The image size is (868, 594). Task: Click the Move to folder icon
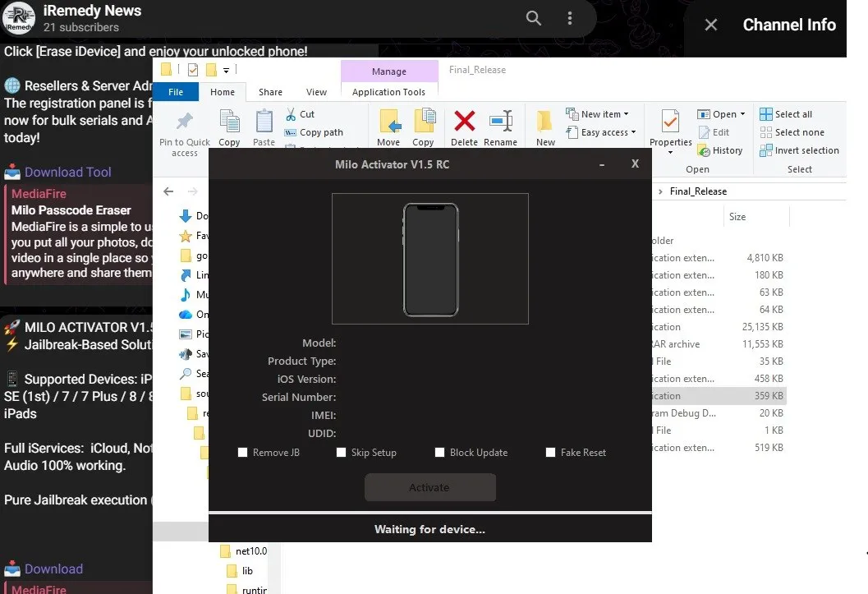(x=389, y=121)
